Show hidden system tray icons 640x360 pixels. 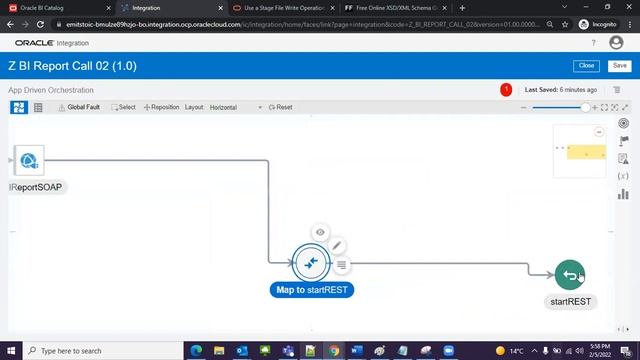(534, 351)
